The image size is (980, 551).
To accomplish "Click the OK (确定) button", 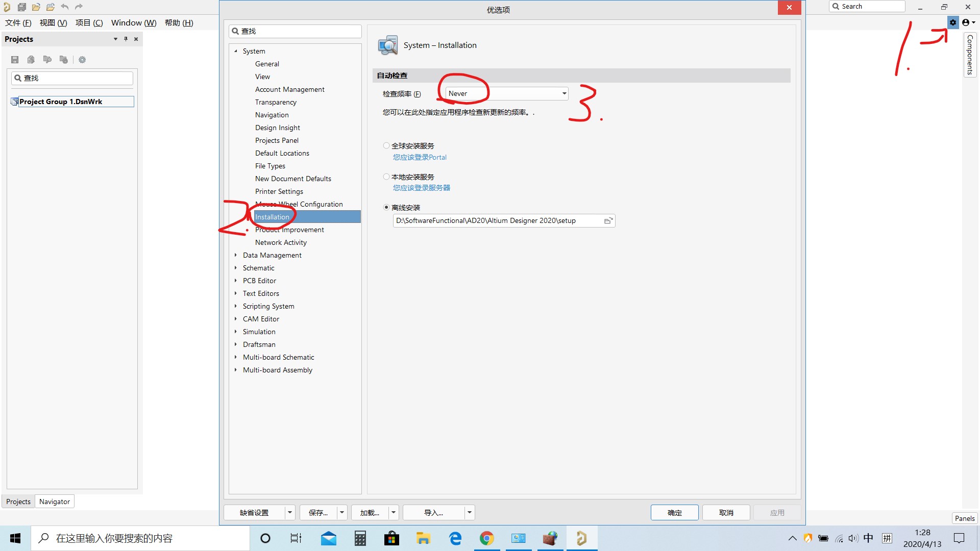I will [x=675, y=513].
